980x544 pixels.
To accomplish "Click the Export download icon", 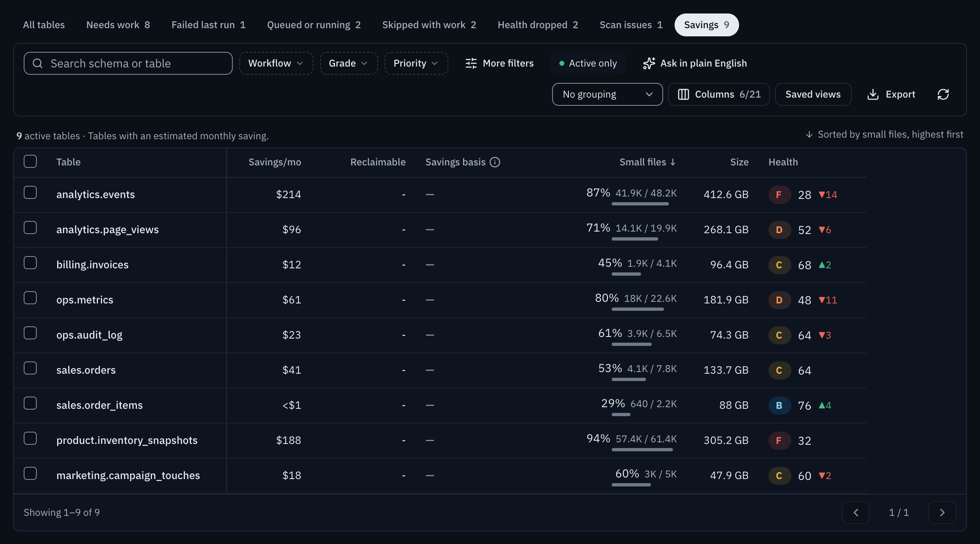I will coord(873,94).
